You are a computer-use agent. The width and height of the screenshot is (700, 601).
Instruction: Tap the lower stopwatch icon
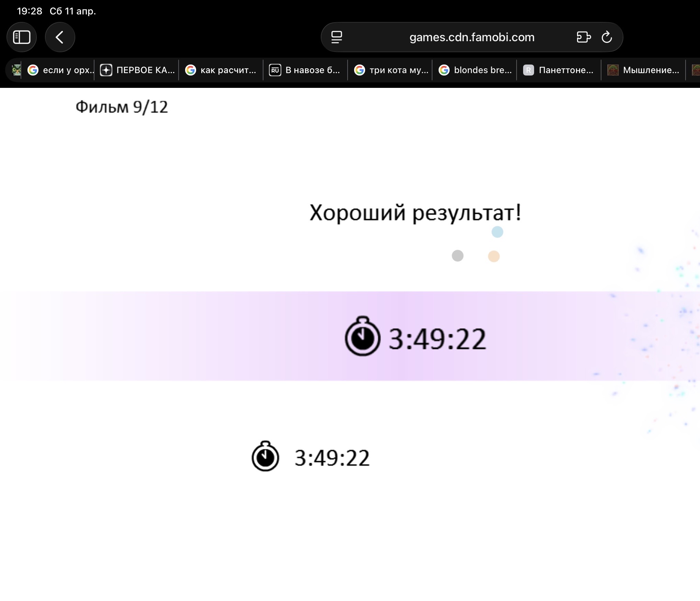tap(265, 456)
